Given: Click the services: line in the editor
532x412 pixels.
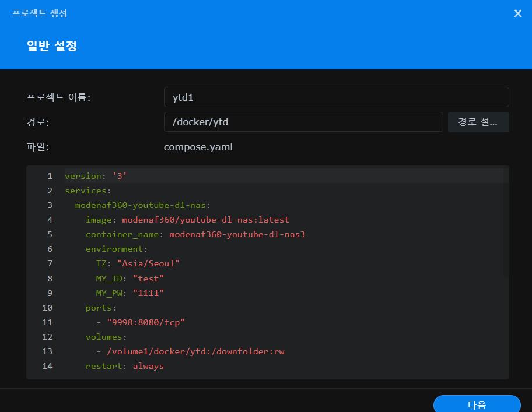Looking at the screenshot, I should tap(88, 191).
